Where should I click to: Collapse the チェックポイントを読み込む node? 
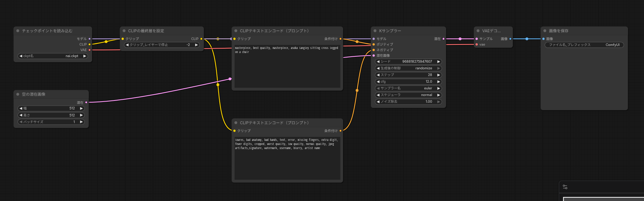[18, 31]
